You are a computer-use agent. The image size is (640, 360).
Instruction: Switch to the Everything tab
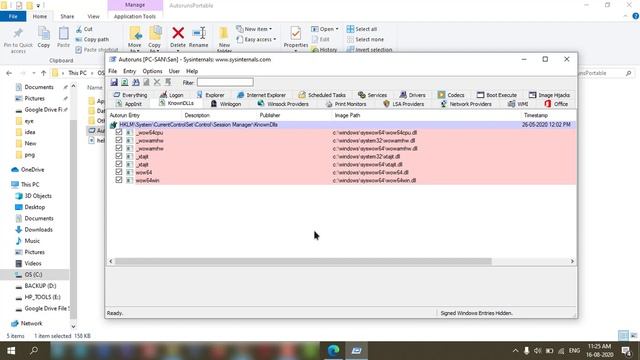tap(130, 95)
